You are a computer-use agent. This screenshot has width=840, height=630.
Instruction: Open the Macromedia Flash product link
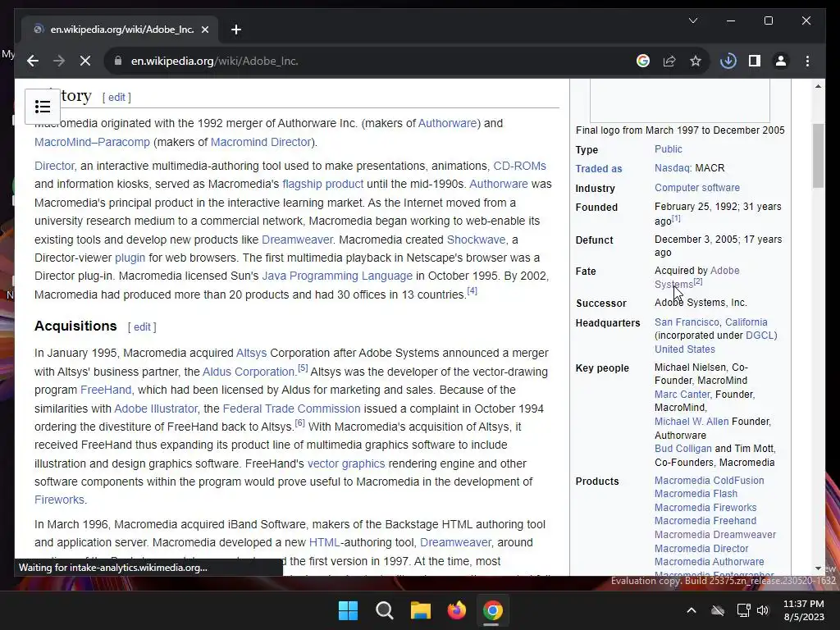click(696, 494)
